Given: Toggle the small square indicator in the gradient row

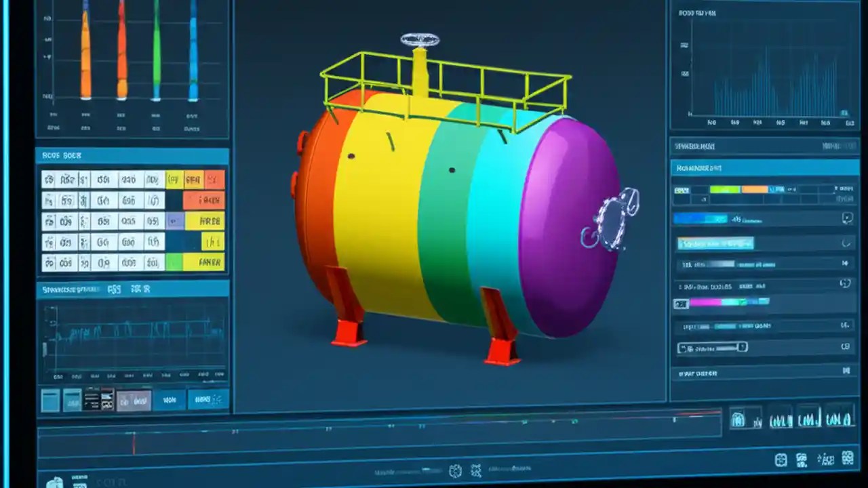Looking at the screenshot, I should coord(682,304).
